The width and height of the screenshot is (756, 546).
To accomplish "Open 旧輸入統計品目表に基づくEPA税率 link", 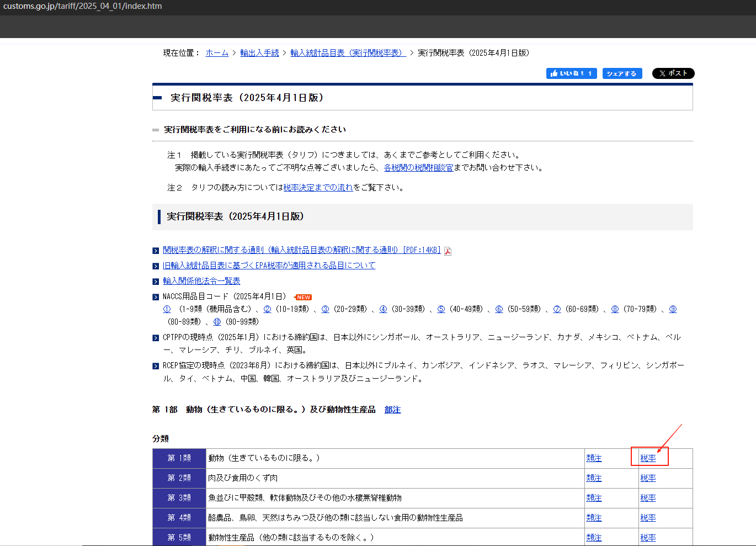I will [269, 266].
